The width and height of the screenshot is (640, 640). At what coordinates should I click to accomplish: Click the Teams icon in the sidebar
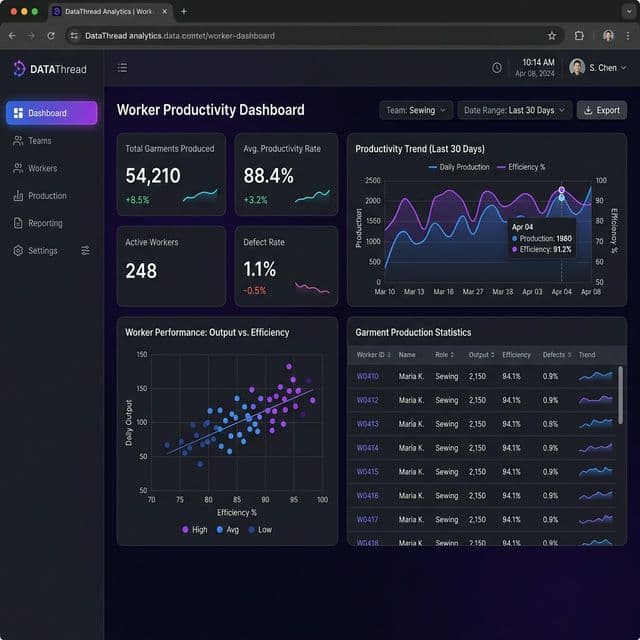coord(18,141)
